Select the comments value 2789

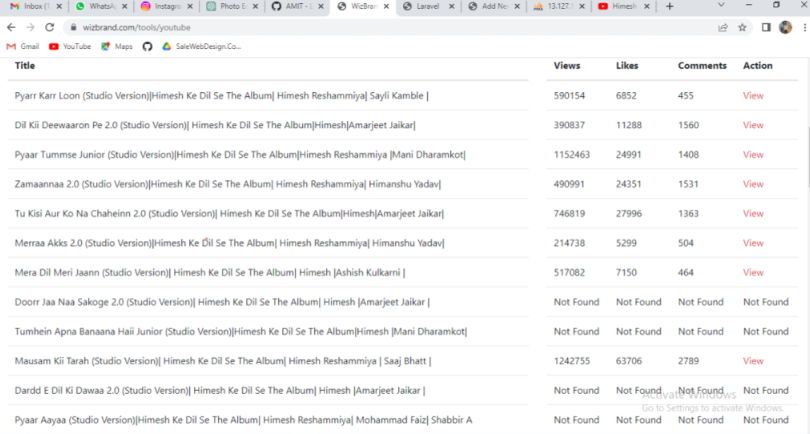tap(688, 361)
